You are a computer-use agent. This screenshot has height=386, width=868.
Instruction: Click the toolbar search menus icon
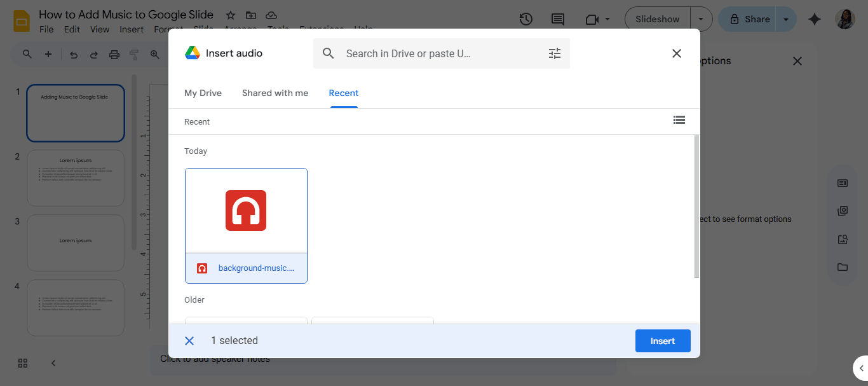tap(27, 54)
